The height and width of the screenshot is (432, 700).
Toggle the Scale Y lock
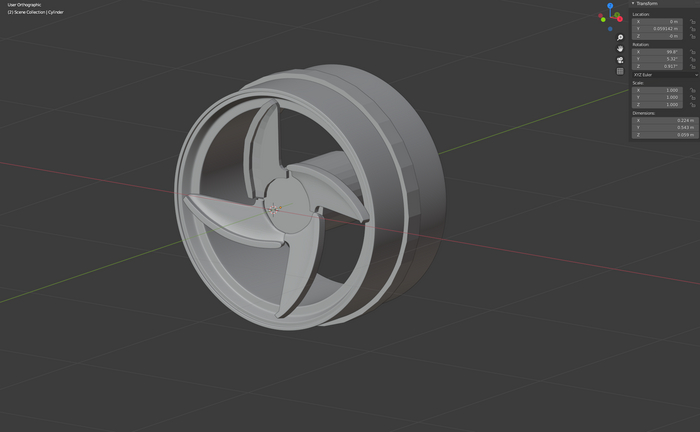693,97
